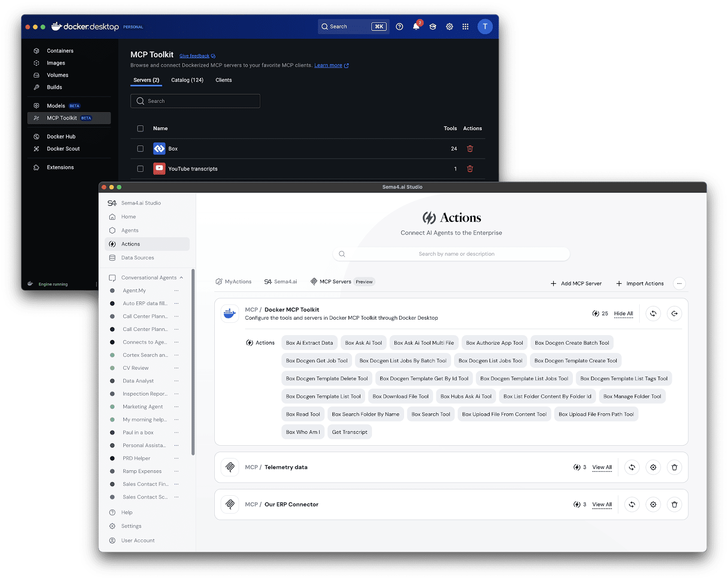Open the more options ellipsis beside Import Actions
Viewport: 728px width, 580px height.
[679, 283]
